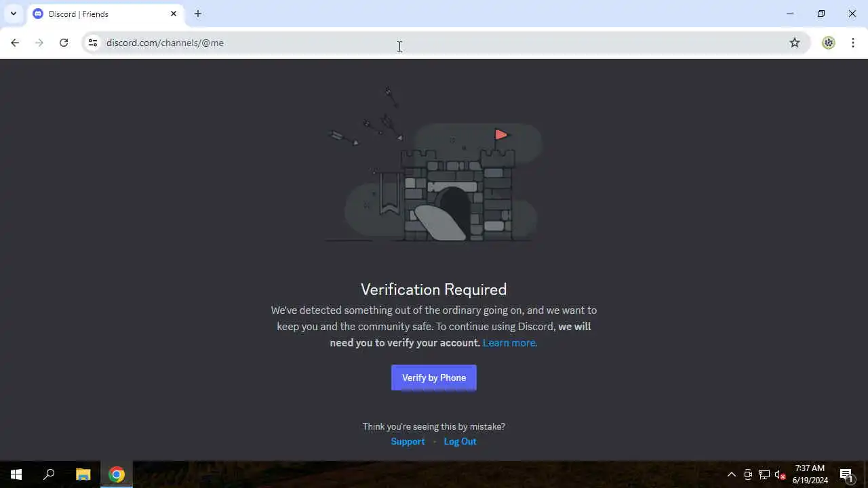Image resolution: width=868 pixels, height=488 pixels.
Task: Open the Learn more link
Action: [510, 343]
